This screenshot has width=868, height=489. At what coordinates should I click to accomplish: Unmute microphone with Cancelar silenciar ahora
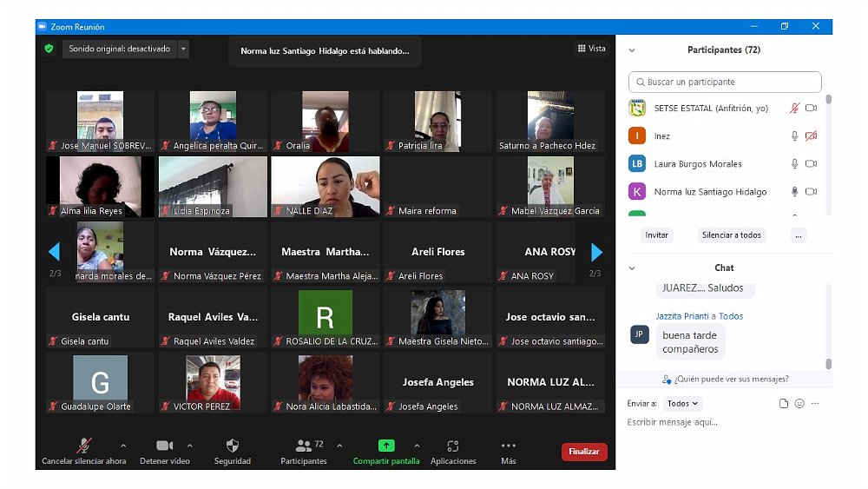[83, 446]
